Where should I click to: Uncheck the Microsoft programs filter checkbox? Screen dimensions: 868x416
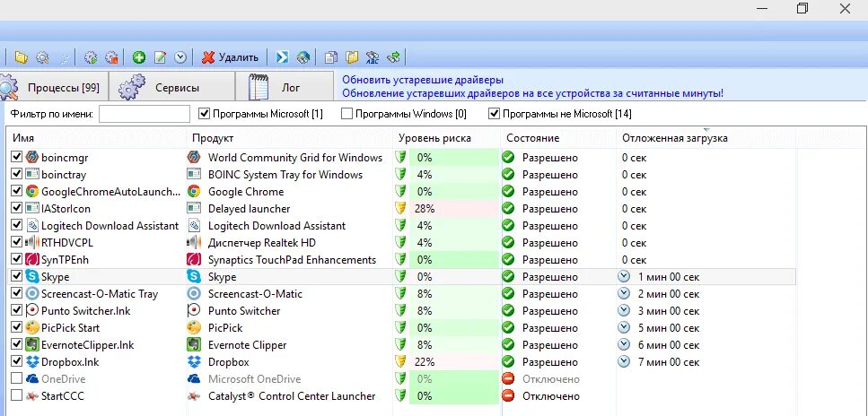pos(205,115)
